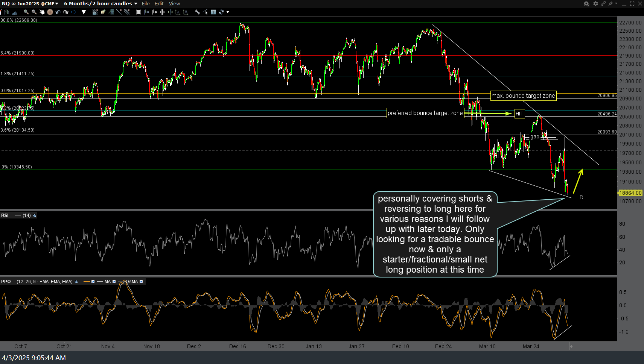The image size is (644, 364).
Task: Toggle the MA checkbox in PPO panel
Action: click(x=114, y=282)
